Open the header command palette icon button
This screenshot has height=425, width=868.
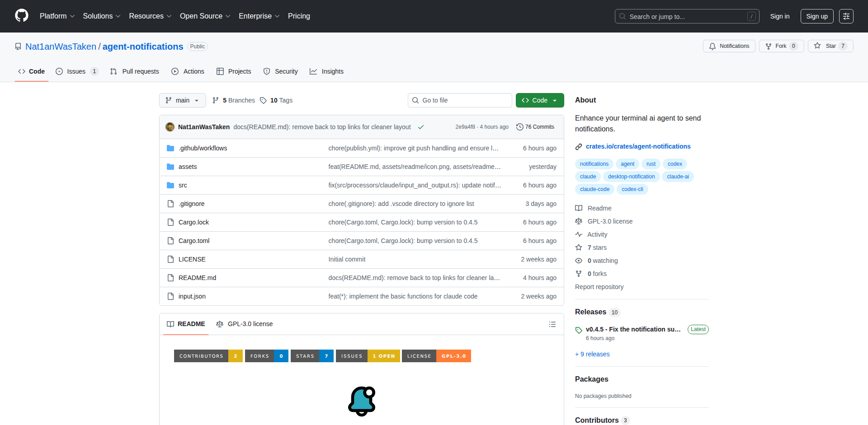[x=846, y=16]
